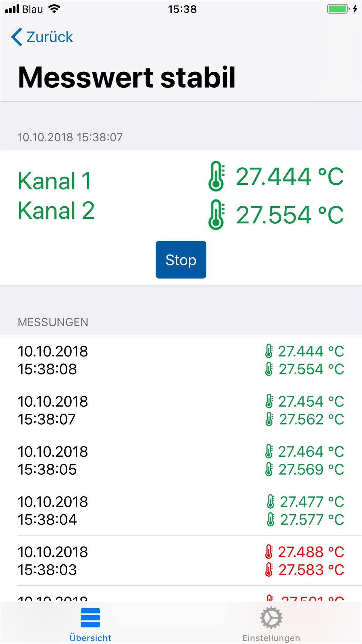Tap the Übersicht list icon
Image resolution: width=362 pixels, height=644 pixels.
(x=90, y=618)
